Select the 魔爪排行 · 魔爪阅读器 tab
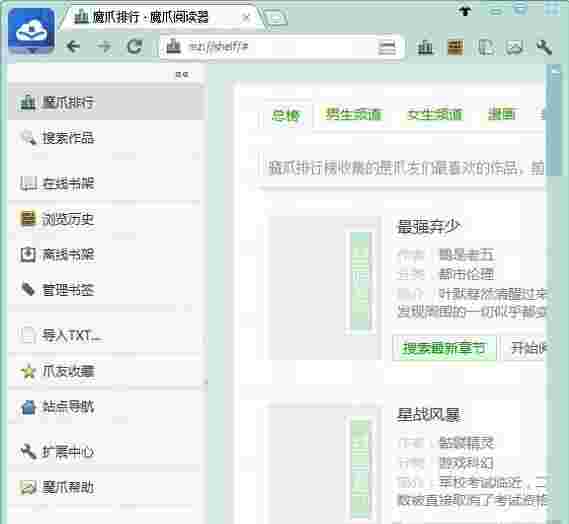569x524 pixels. (x=160, y=17)
